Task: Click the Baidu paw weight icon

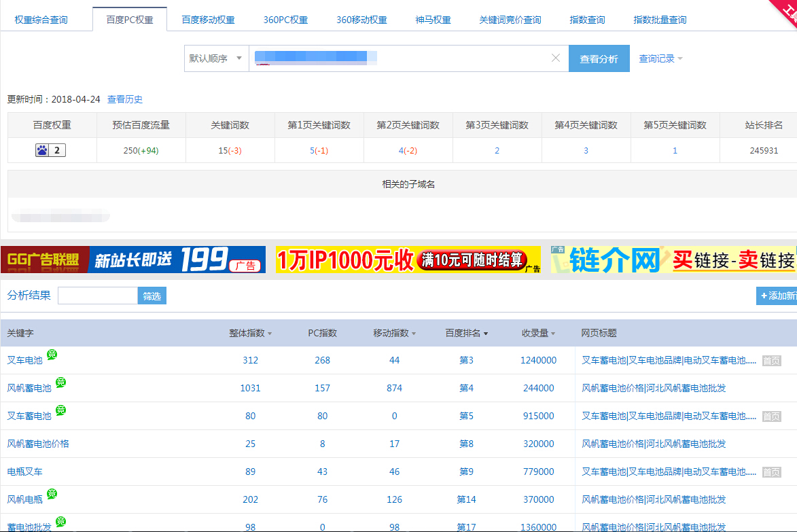Action: pos(43,150)
